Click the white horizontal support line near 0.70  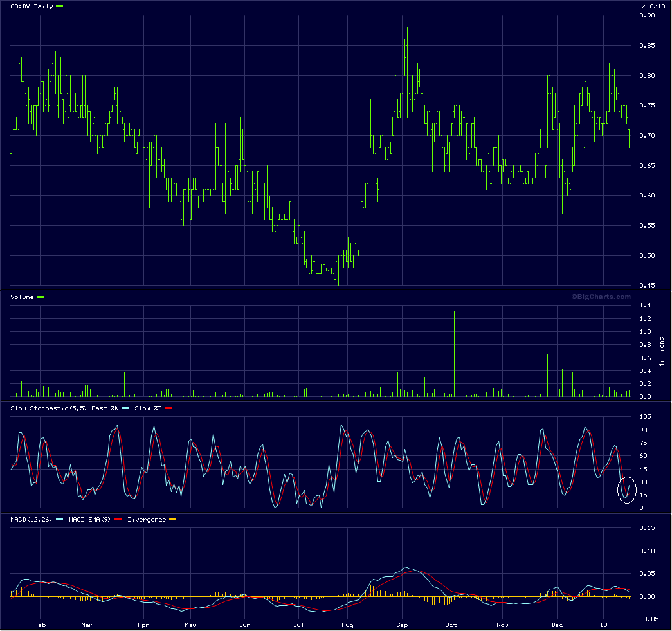coord(632,142)
